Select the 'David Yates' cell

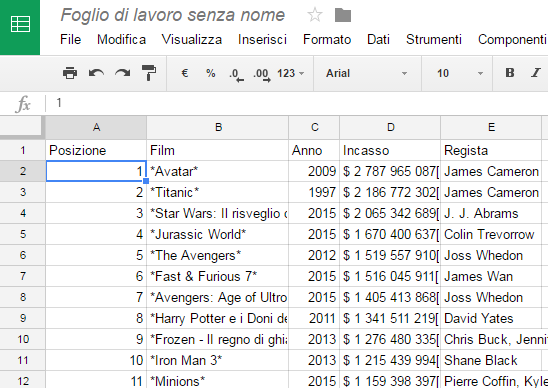(x=491, y=318)
